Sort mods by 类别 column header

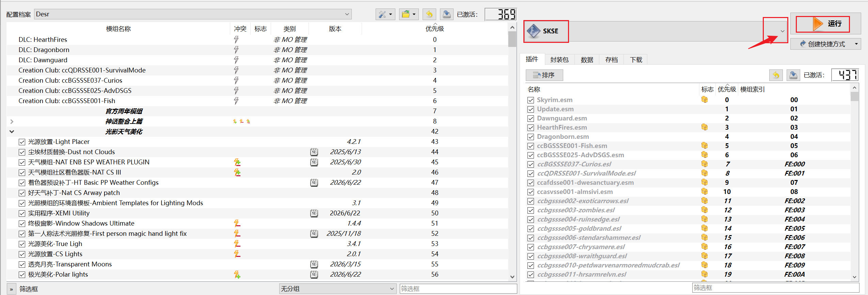(289, 29)
